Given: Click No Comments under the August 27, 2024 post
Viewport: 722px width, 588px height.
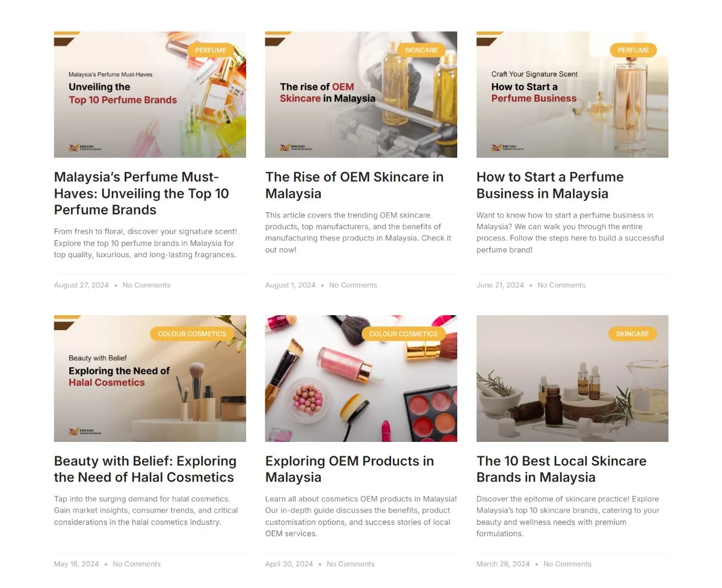Looking at the screenshot, I should (x=146, y=285).
